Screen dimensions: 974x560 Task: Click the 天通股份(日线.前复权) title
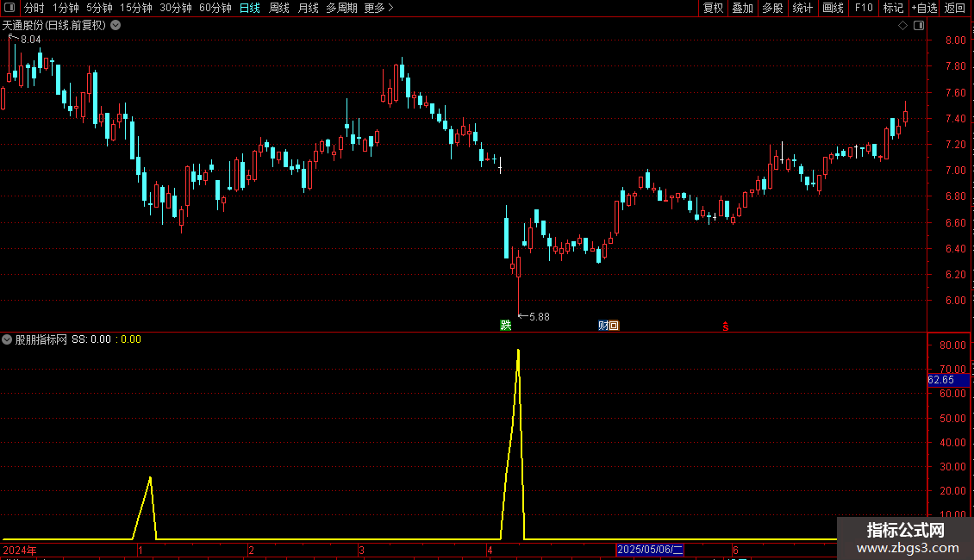(x=54, y=26)
